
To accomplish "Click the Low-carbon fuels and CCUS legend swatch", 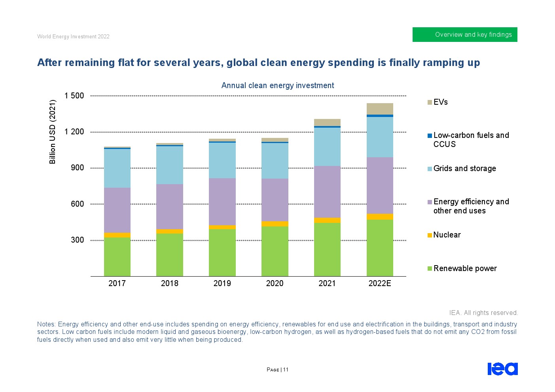I will click(x=430, y=136).
